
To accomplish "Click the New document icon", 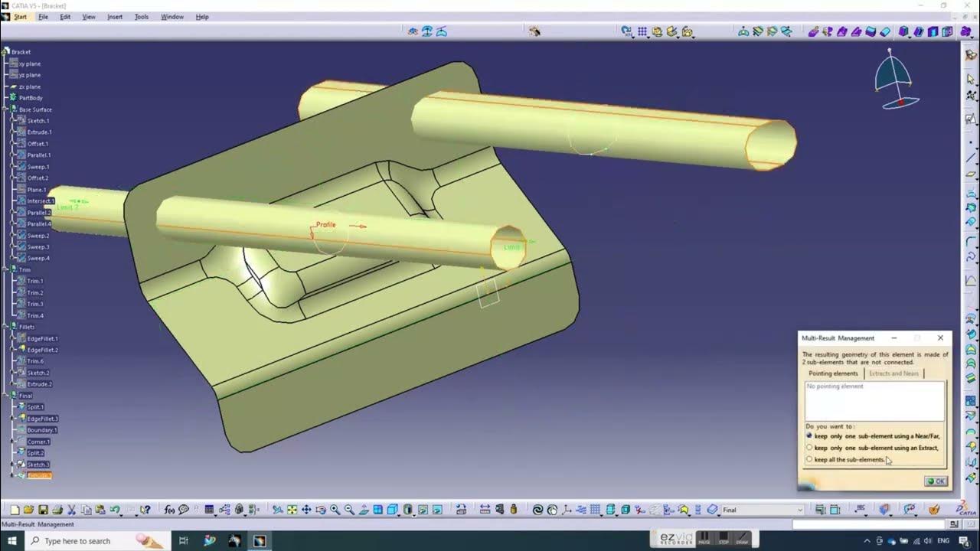I will click(15, 510).
